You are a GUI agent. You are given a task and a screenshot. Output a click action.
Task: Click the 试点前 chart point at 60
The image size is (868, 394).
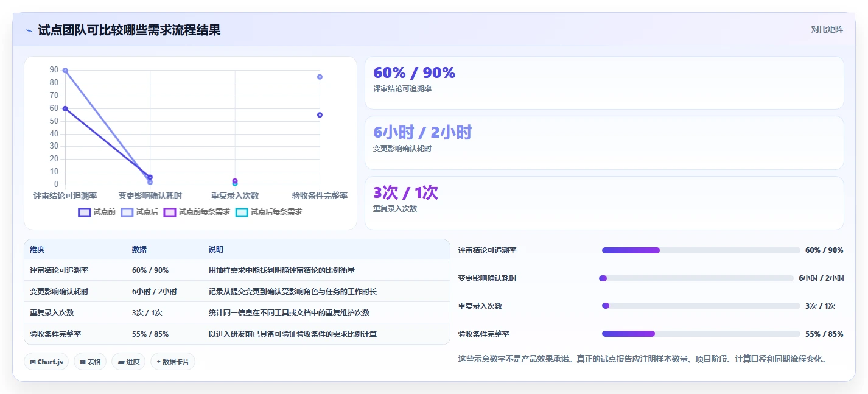pos(65,108)
